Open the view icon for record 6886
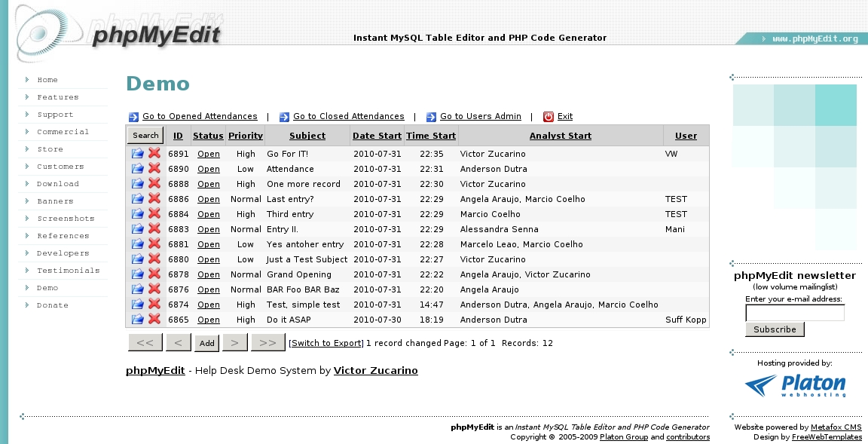The width and height of the screenshot is (868, 444). [x=138, y=198]
